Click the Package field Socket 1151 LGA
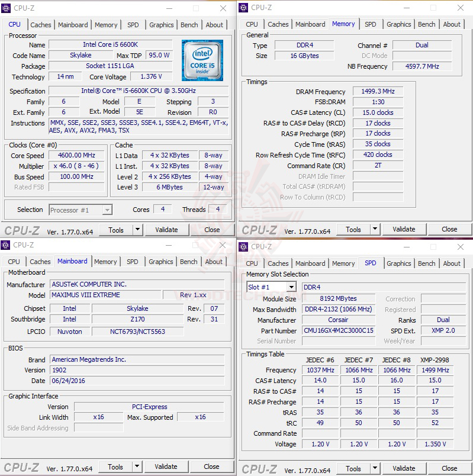This screenshot has height=476, width=473. point(111,66)
